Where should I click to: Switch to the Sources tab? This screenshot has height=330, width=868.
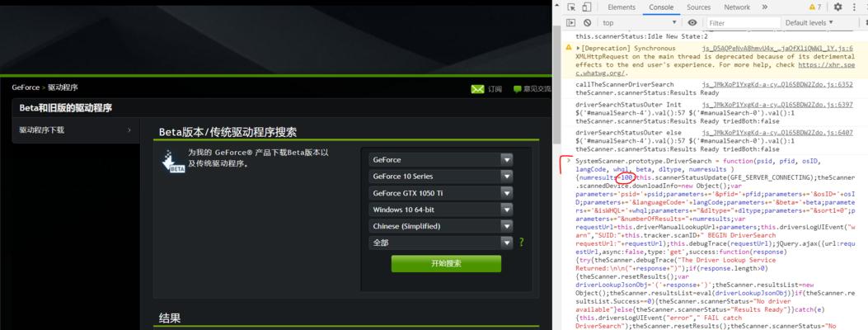[x=699, y=7]
